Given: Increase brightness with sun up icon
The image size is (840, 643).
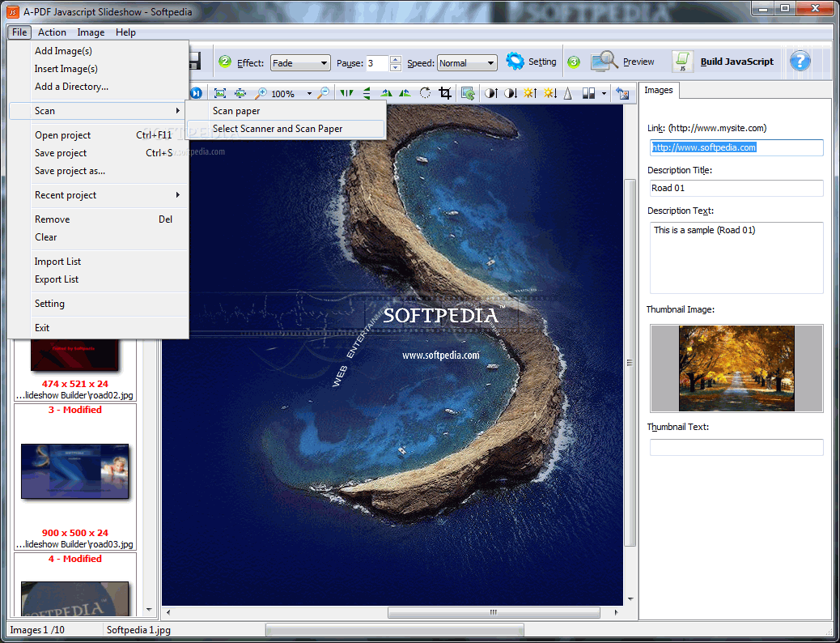Looking at the screenshot, I should click(530, 93).
